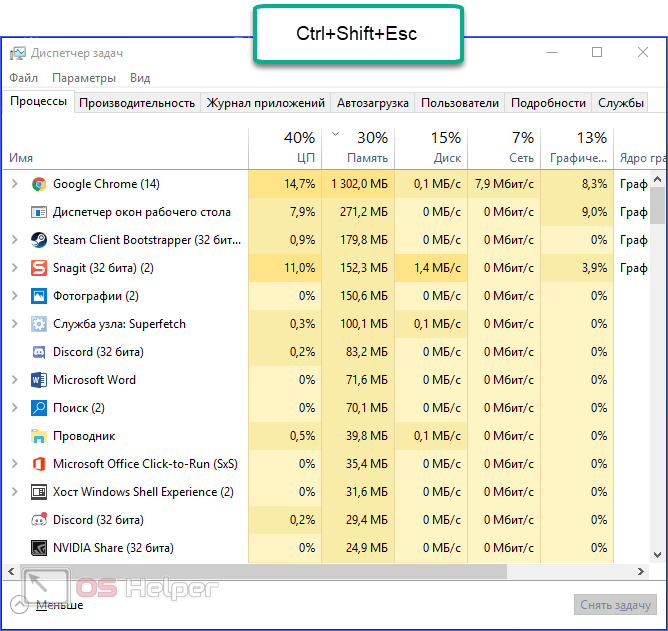Click the vertical scrollbar up arrow
This screenshot has height=631, width=668.
[657, 179]
